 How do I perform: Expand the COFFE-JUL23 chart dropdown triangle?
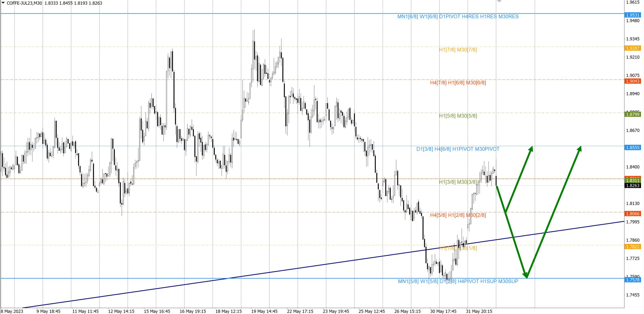(3, 3)
